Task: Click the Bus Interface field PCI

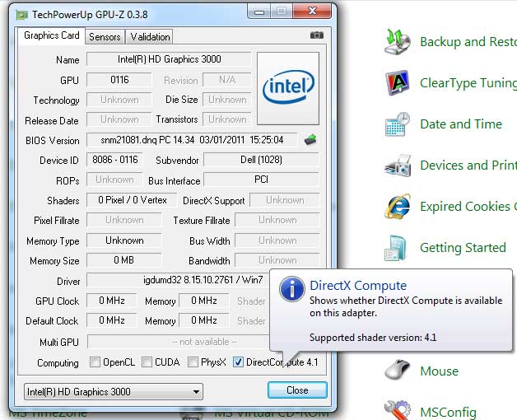Action: (261, 180)
